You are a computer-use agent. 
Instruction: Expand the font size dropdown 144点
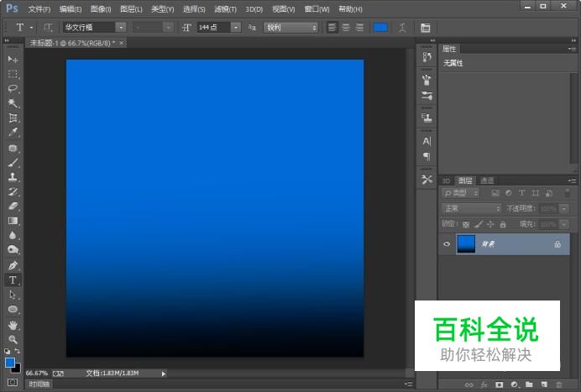click(x=235, y=28)
